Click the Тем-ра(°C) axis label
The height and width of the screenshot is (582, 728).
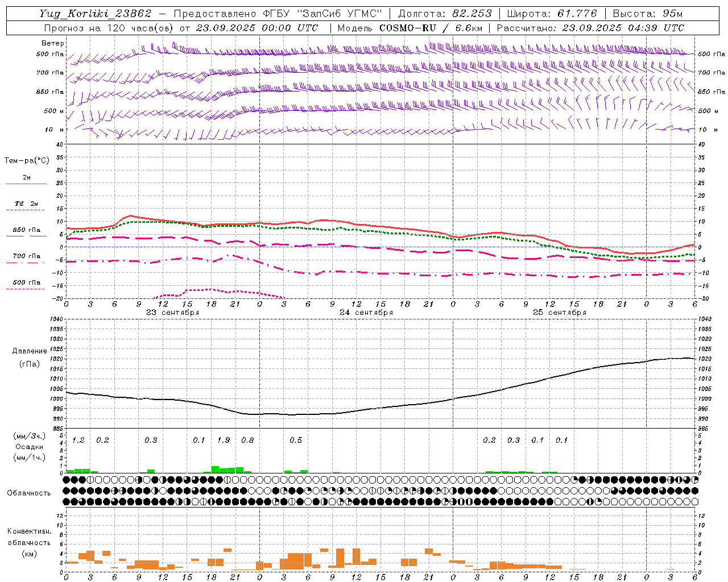coord(27,161)
